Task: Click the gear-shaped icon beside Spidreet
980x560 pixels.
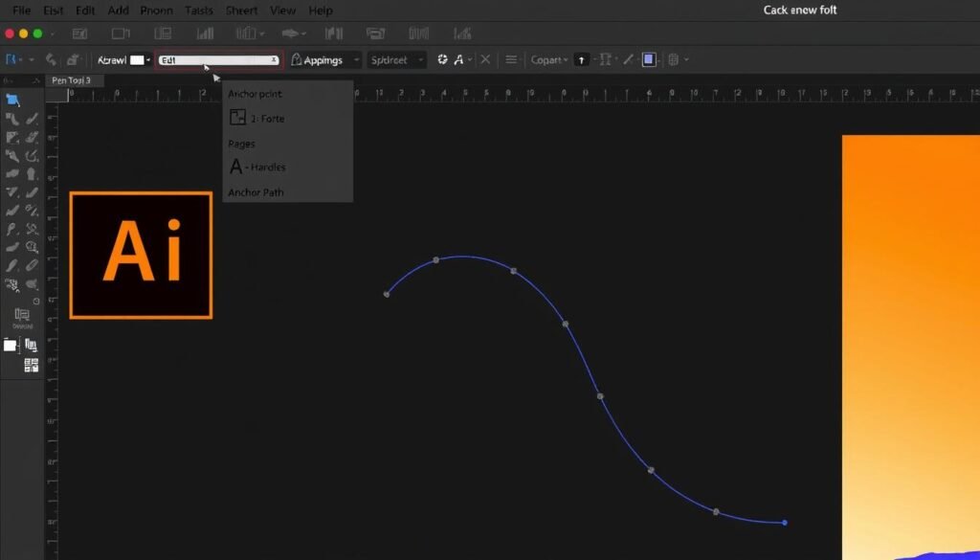Action: (x=442, y=59)
